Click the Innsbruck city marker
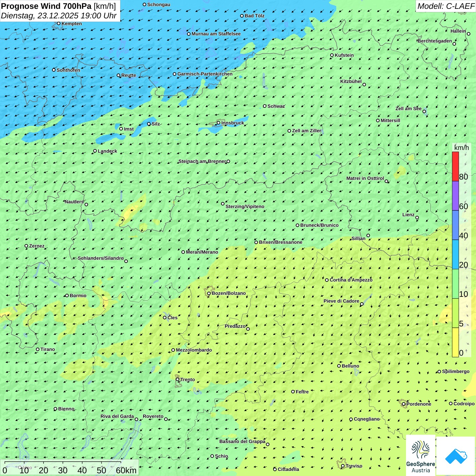 (x=219, y=123)
